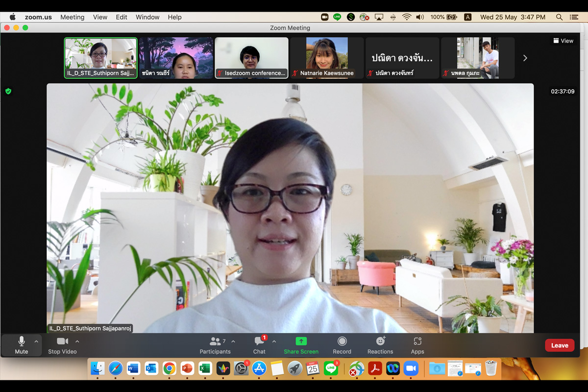Expand audio options arrow beside Mute
588x392 pixels.
pyautogui.click(x=36, y=342)
